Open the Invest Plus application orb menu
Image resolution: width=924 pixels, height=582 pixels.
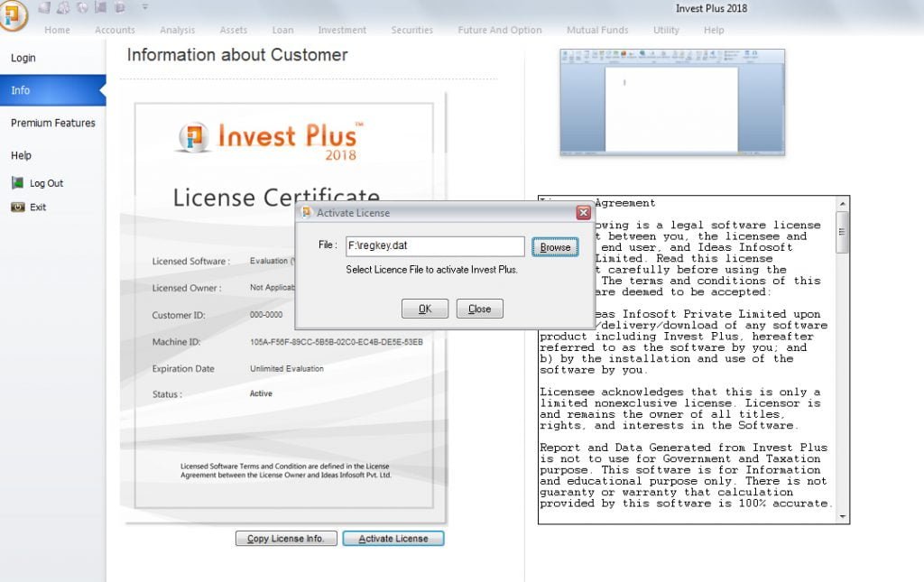click(13, 14)
